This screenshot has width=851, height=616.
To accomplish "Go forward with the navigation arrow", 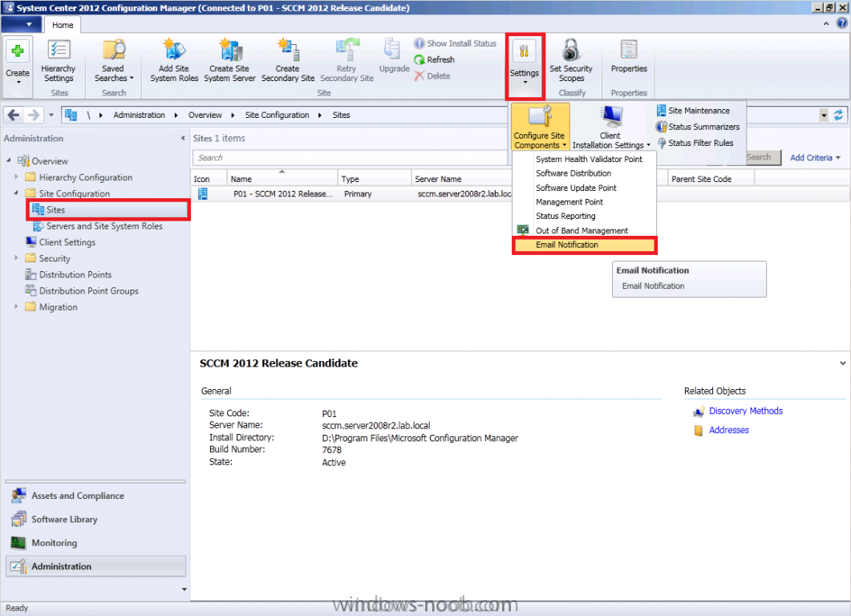I will tap(34, 115).
